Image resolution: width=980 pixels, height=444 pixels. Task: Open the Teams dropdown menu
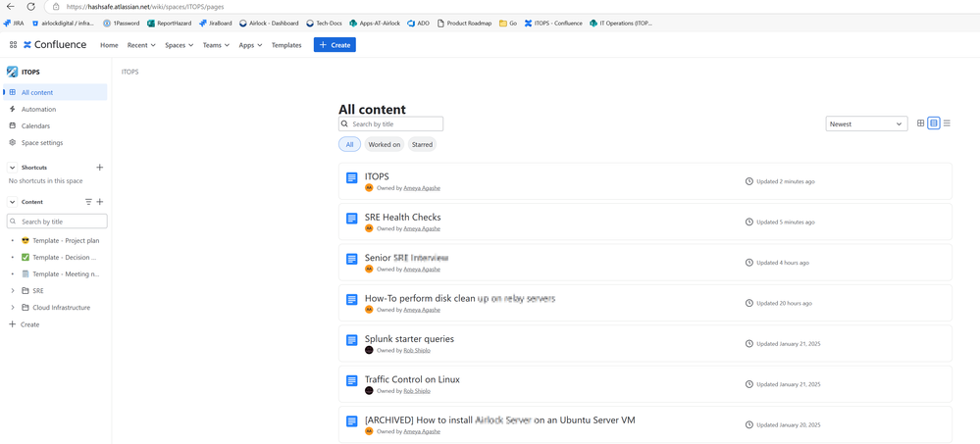216,45
